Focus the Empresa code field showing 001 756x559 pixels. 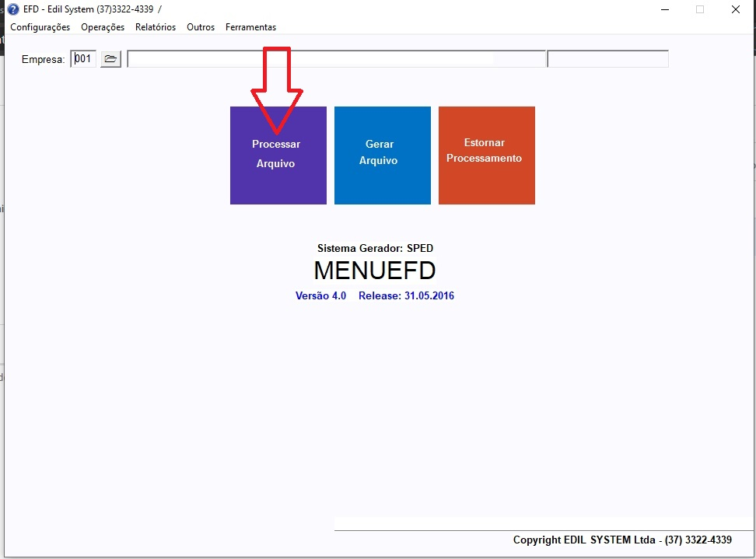(84, 59)
